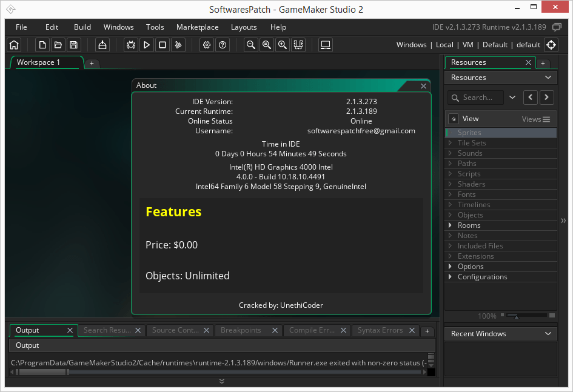The height and width of the screenshot is (392, 573).
Task: Close the Search Results tab
Action: [x=138, y=330]
